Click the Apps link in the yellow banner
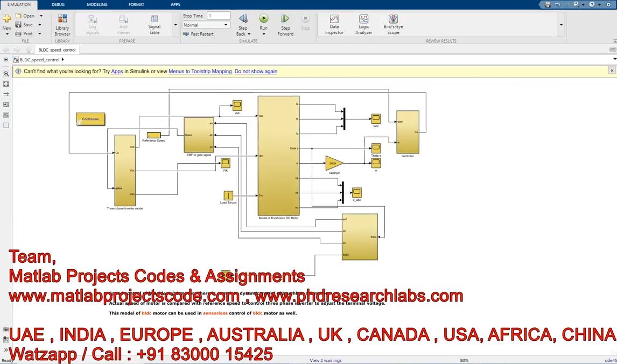 pos(117,71)
